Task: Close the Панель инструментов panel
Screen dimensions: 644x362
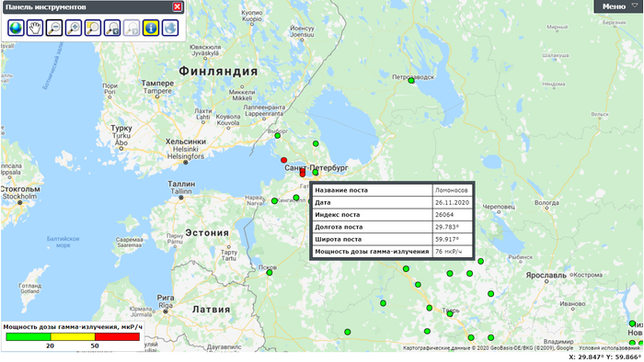Action: (177, 7)
